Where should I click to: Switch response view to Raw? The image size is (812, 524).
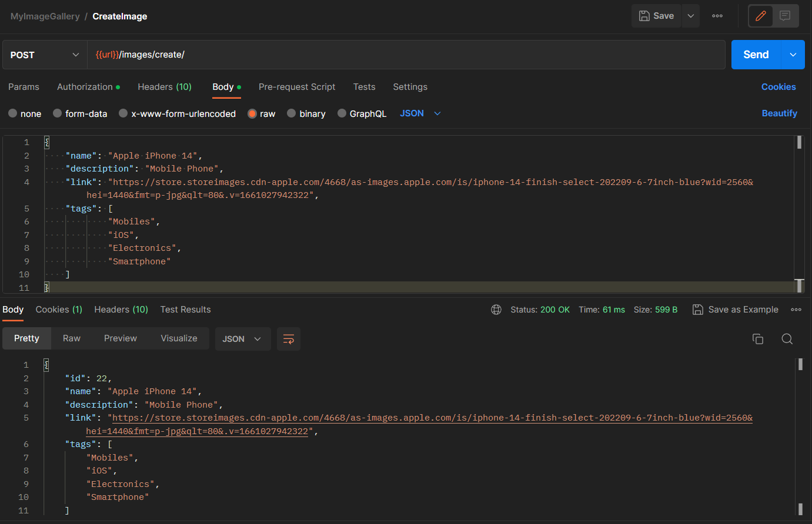[72, 338]
